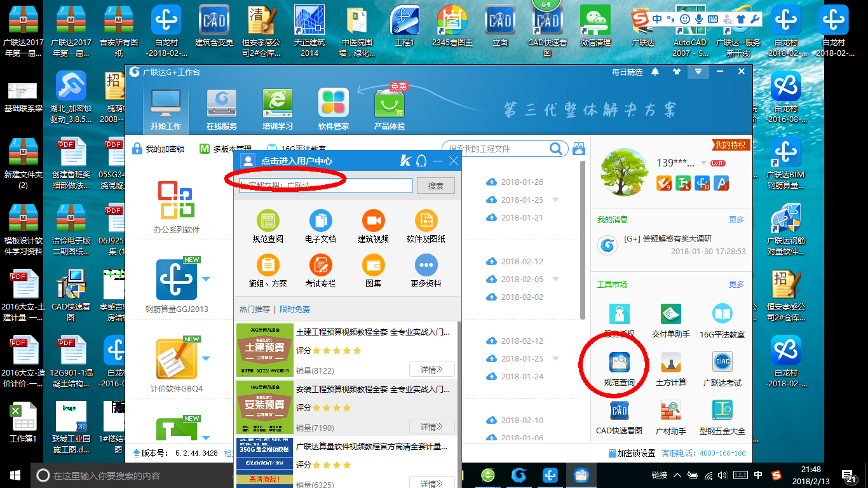
Task: Click the popup keyword search field
Action: [x=326, y=186]
